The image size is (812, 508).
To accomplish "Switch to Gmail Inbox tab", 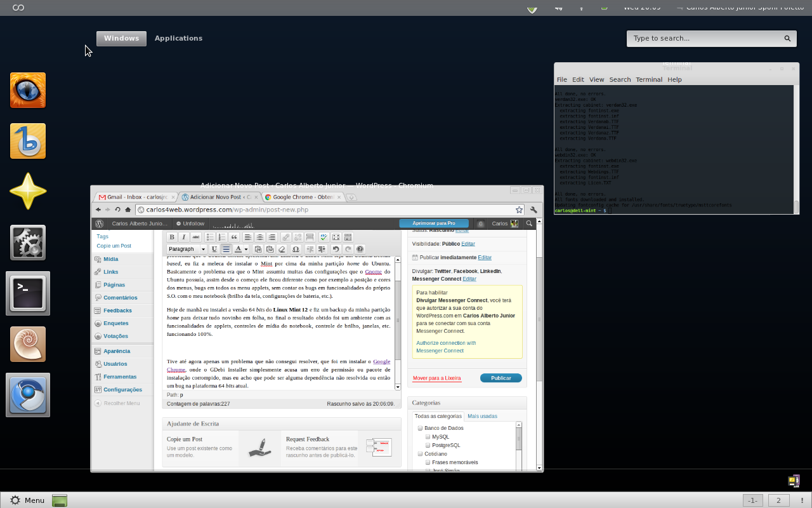I will point(136,197).
